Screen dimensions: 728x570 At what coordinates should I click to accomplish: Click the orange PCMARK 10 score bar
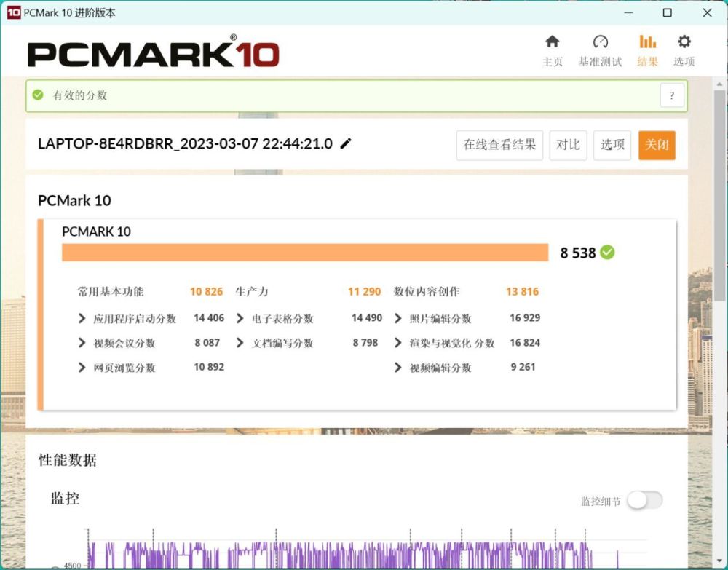coord(305,253)
